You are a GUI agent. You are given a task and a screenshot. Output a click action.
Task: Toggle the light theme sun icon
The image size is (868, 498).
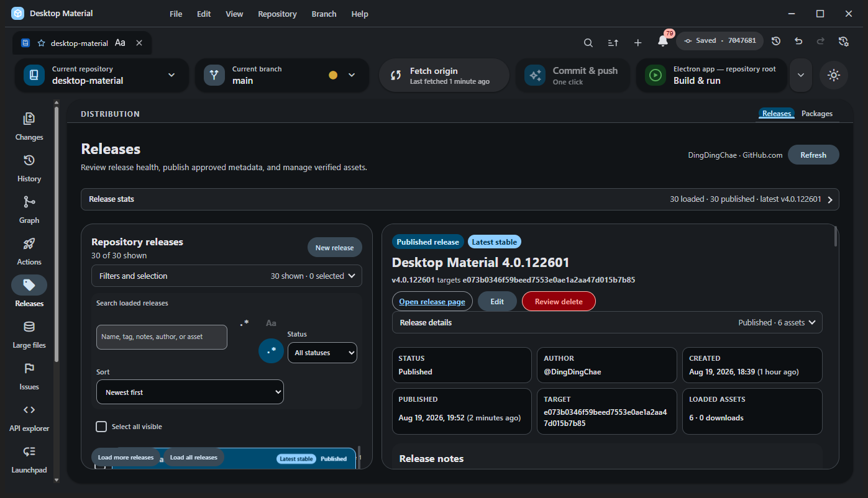(x=834, y=75)
